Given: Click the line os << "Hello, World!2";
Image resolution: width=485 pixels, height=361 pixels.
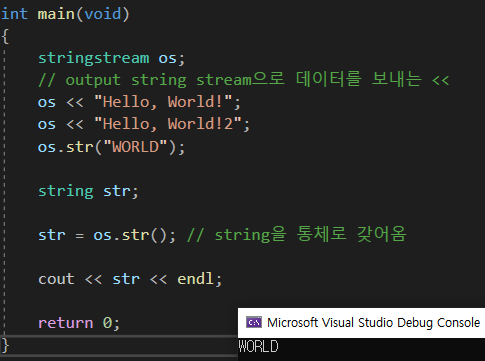Looking at the screenshot, I should [144, 124].
